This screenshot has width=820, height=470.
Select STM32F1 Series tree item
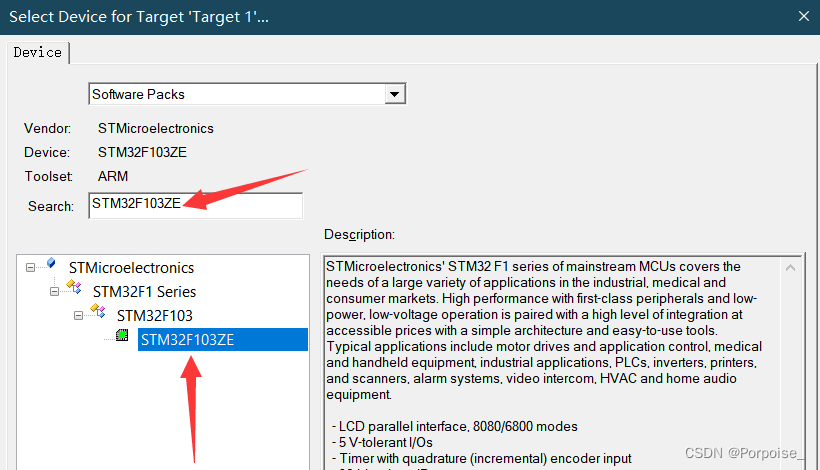tap(144, 292)
